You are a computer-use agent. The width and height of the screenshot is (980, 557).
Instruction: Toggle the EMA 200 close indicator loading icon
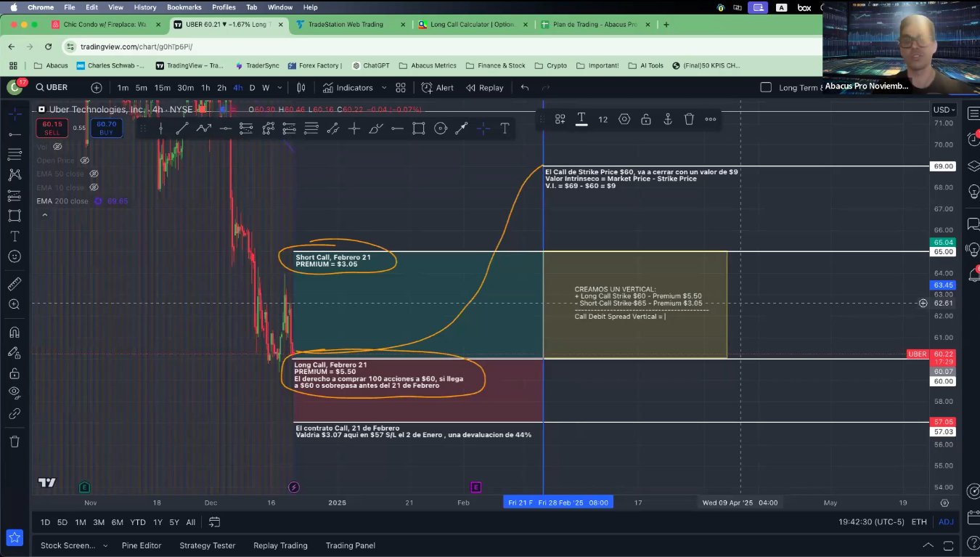99,201
